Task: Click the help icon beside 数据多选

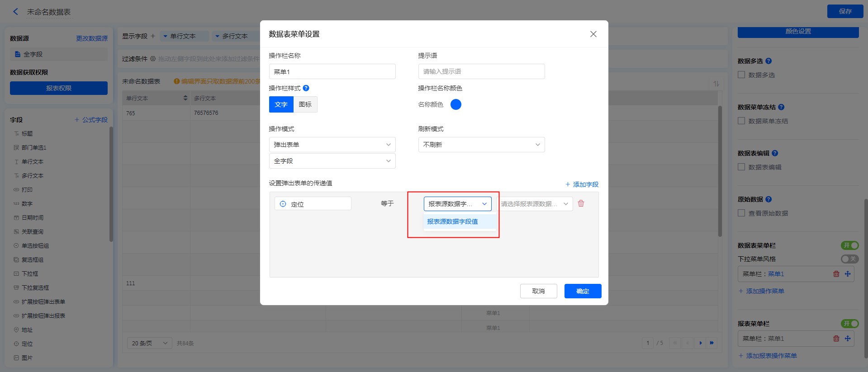Action: pyautogui.click(x=768, y=61)
